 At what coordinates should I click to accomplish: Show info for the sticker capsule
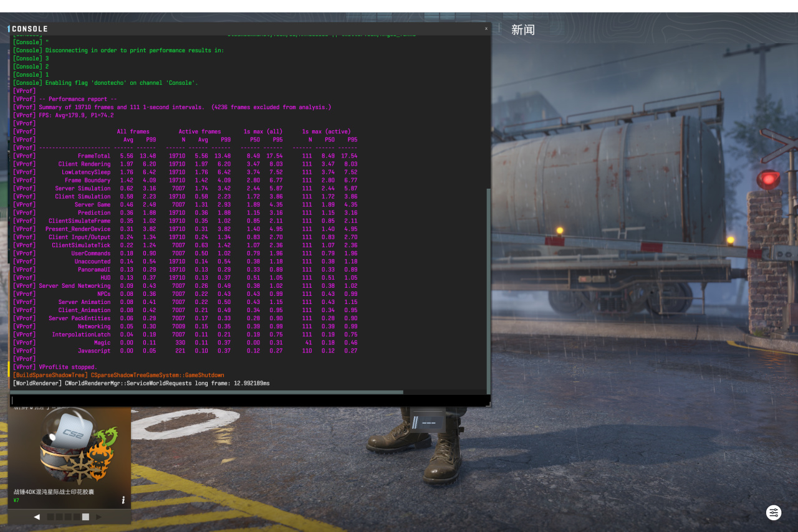[123, 500]
